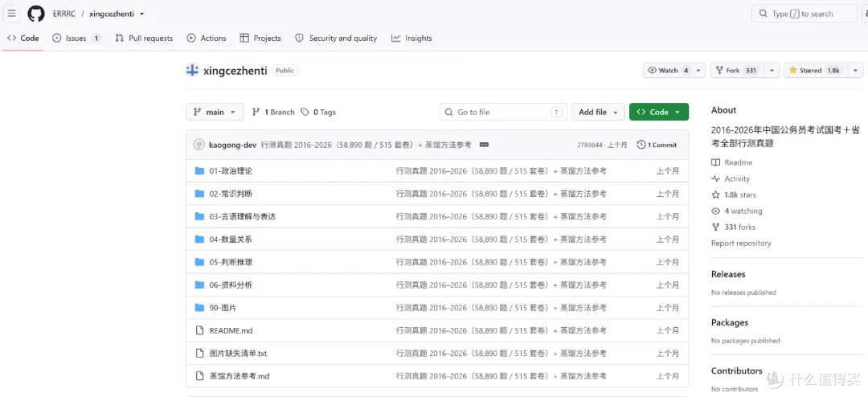This screenshot has width=868, height=397.
Task: View the 1 Commit history
Action: (x=657, y=145)
